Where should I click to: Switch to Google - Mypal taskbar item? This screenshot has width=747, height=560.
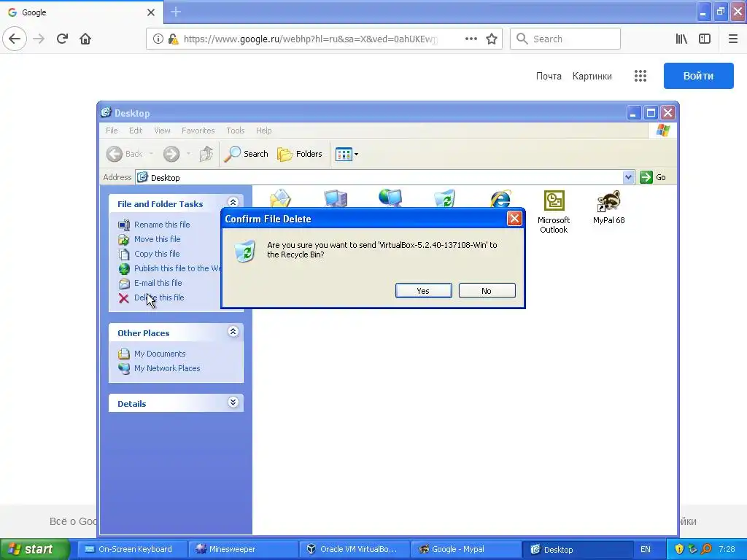465,549
